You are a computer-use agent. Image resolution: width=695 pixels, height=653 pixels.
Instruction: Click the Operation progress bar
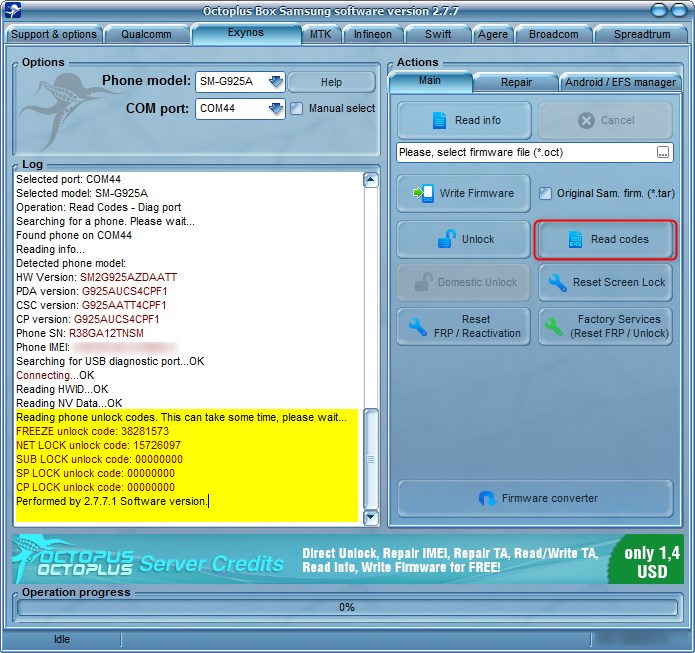347,607
